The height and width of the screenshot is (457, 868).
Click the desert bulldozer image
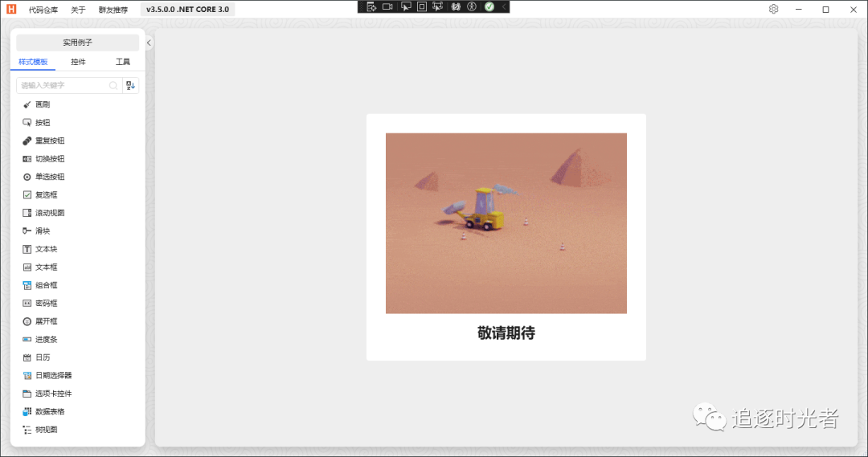coord(506,223)
